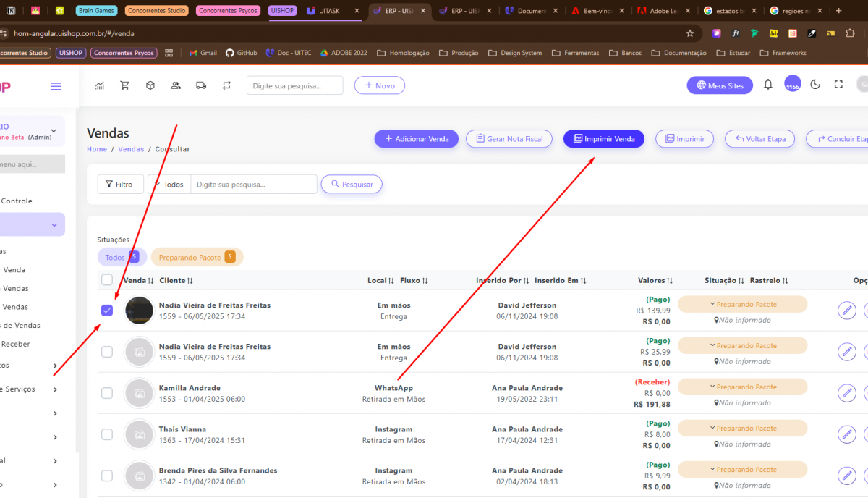The width and height of the screenshot is (868, 498).
Task: Enter fullscreen using expand icon
Action: [838, 85]
